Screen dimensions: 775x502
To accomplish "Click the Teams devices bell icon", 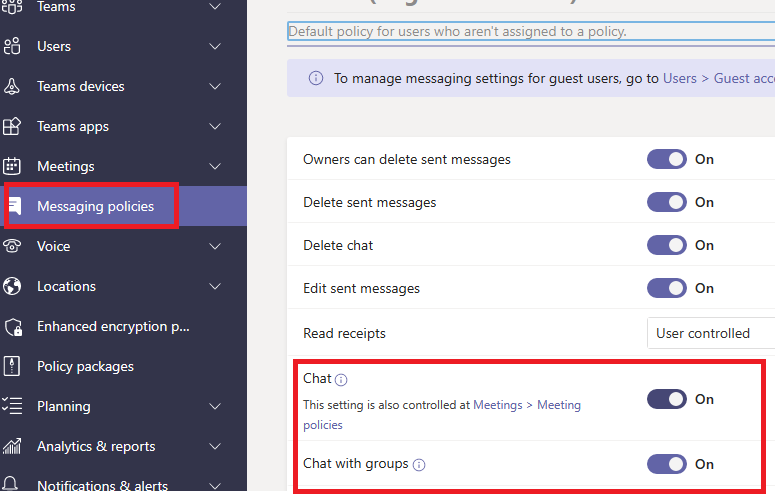I will (12, 86).
